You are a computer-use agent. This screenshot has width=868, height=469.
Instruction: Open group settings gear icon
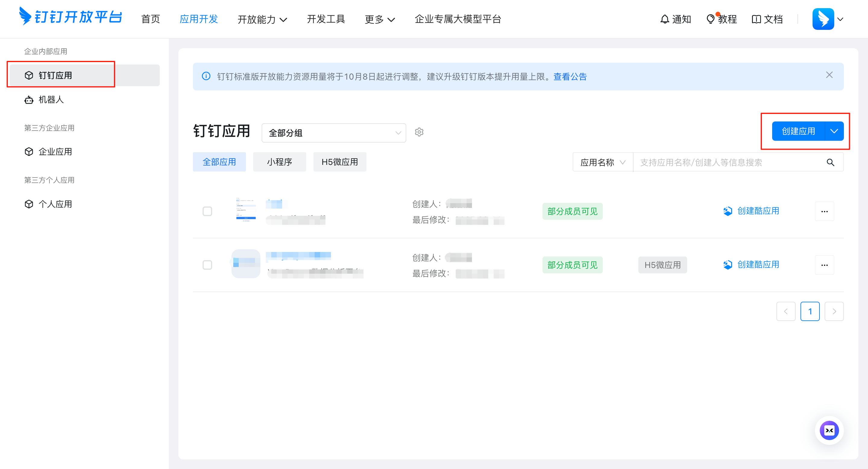pyautogui.click(x=419, y=132)
